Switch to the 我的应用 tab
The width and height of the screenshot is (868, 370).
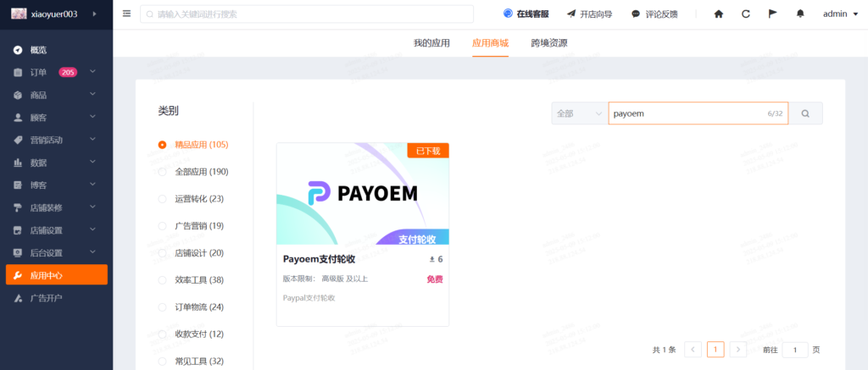(x=431, y=42)
